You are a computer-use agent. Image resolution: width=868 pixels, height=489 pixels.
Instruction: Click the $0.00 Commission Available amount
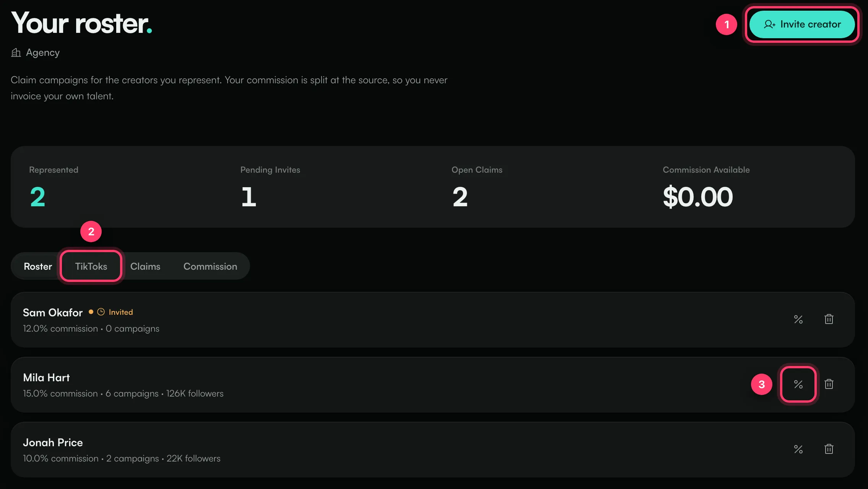point(698,197)
